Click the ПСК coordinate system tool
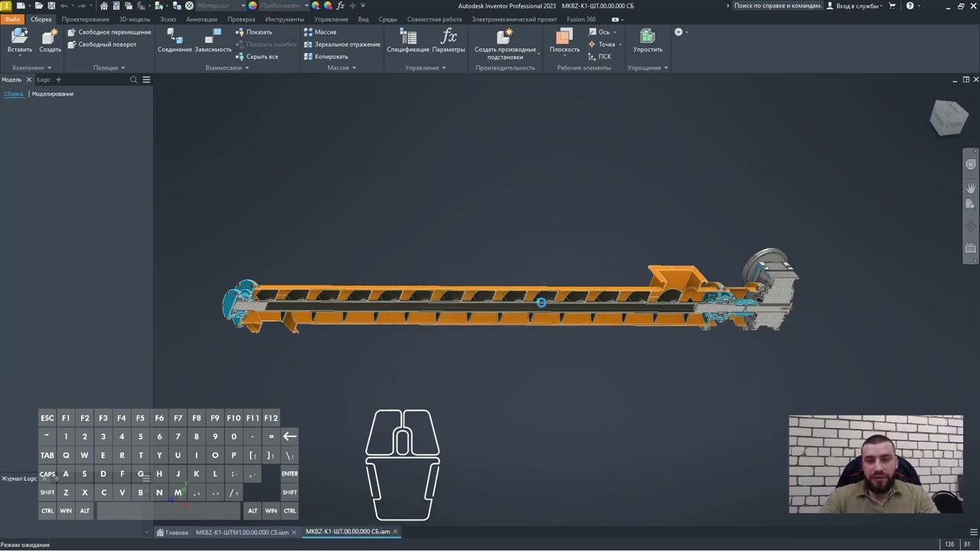Image resolution: width=980 pixels, height=551 pixels. pyautogui.click(x=599, y=57)
